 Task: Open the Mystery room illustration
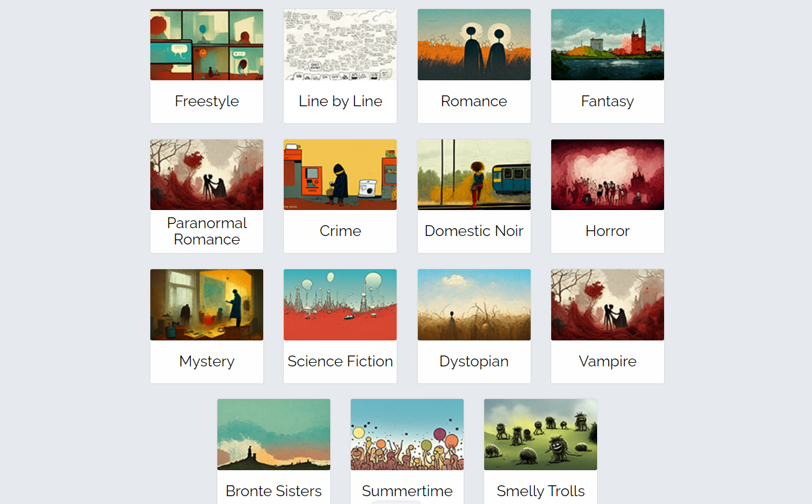[x=206, y=305]
